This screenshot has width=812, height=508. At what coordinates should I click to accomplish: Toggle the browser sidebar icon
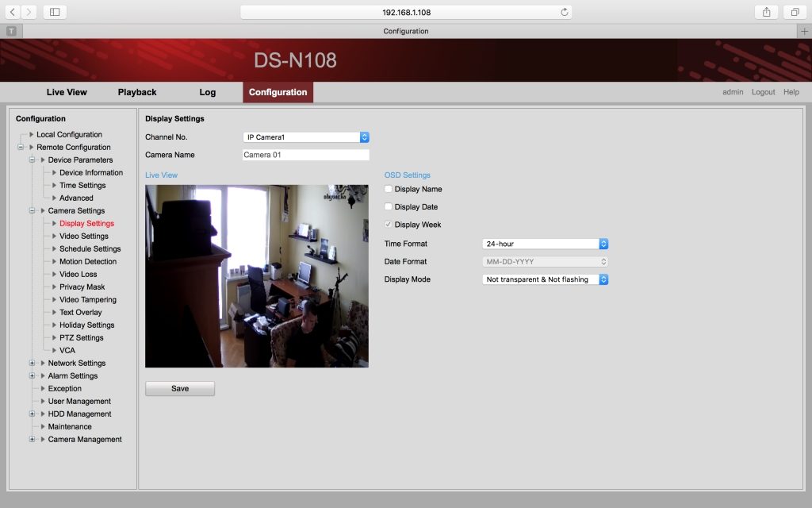[55, 12]
